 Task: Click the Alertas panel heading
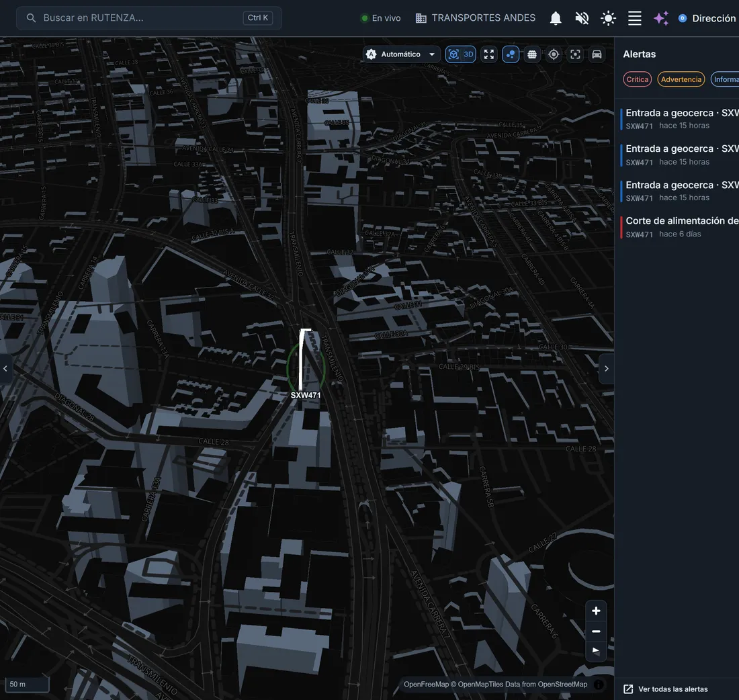(x=639, y=54)
